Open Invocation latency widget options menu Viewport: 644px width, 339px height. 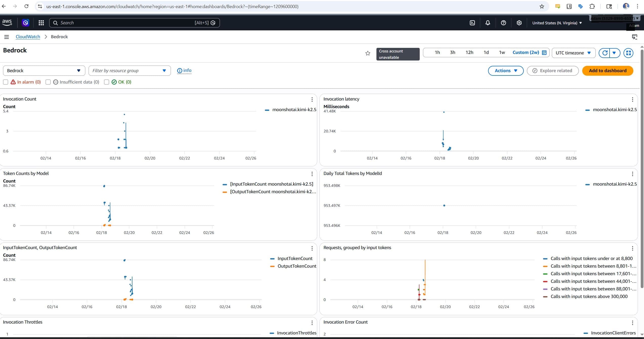pyautogui.click(x=632, y=99)
